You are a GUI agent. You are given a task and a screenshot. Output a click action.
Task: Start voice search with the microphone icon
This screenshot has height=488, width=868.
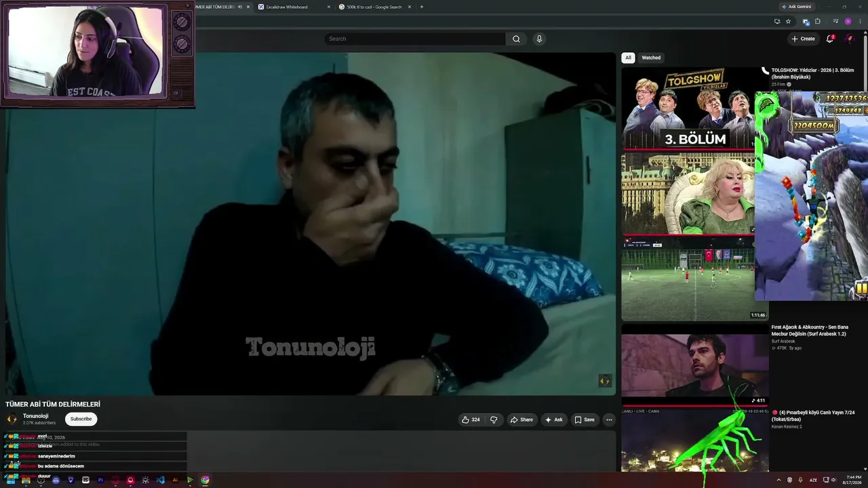539,39
